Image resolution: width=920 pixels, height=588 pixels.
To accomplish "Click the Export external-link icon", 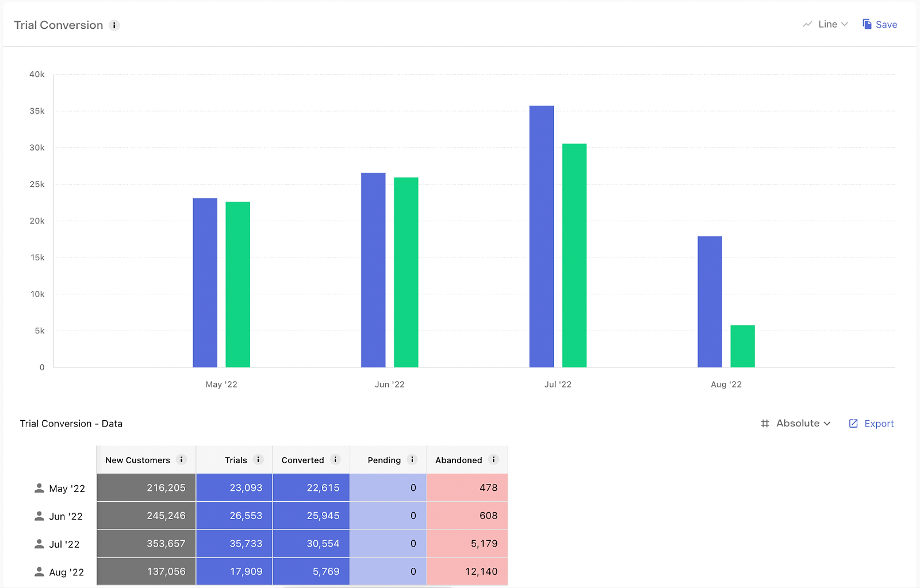I will [x=853, y=424].
